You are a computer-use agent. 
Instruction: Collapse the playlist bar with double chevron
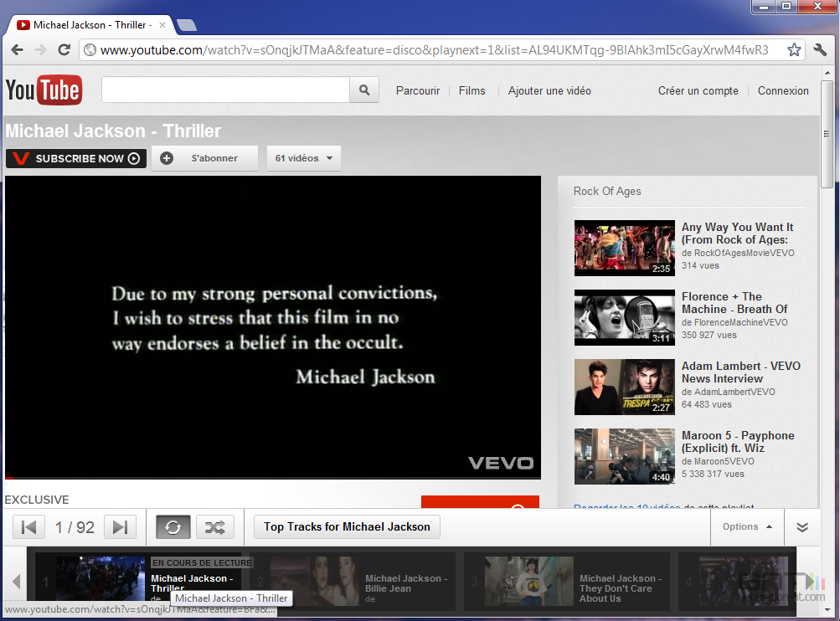802,527
